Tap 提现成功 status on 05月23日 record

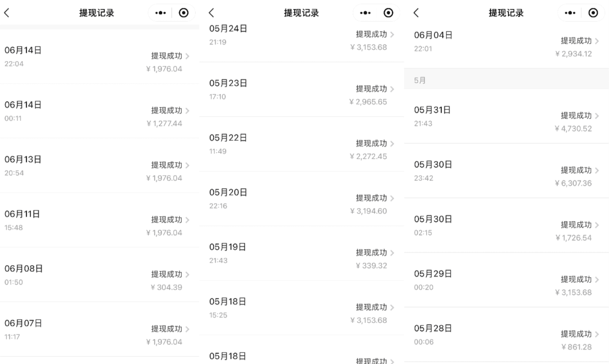371,89
